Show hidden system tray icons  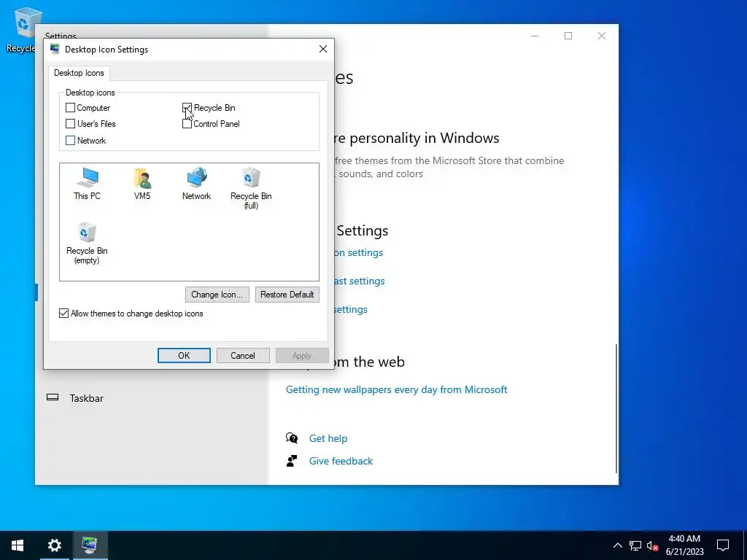[617, 545]
